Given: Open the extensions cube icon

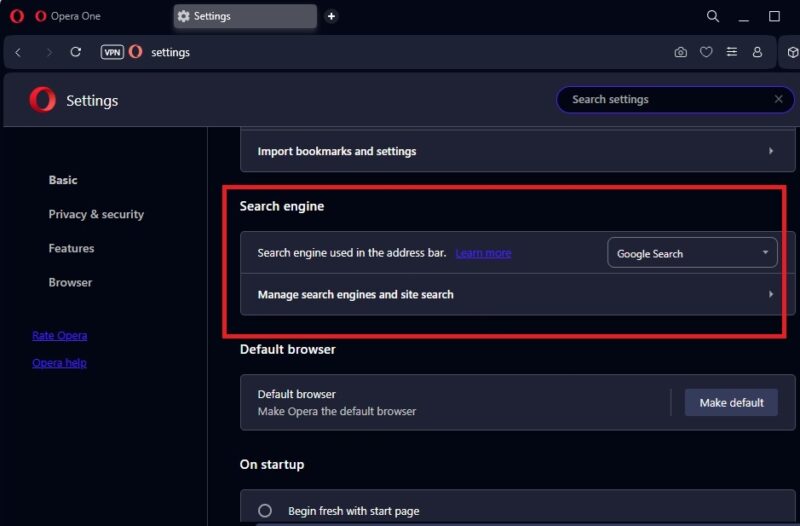Looking at the screenshot, I should [x=792, y=52].
